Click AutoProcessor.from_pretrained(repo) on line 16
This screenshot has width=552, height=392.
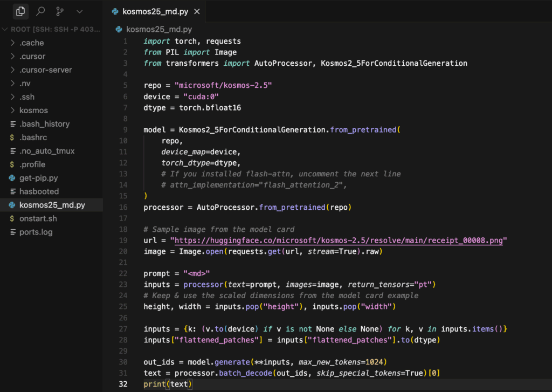[x=274, y=207]
